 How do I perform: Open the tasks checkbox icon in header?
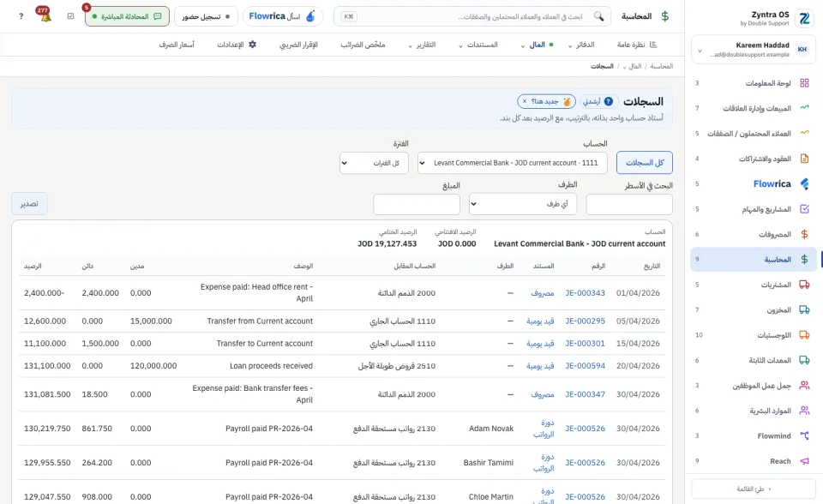click(x=71, y=16)
